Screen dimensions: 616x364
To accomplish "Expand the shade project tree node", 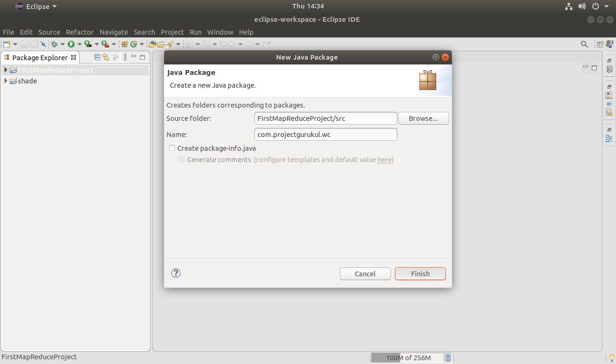I will coord(5,81).
